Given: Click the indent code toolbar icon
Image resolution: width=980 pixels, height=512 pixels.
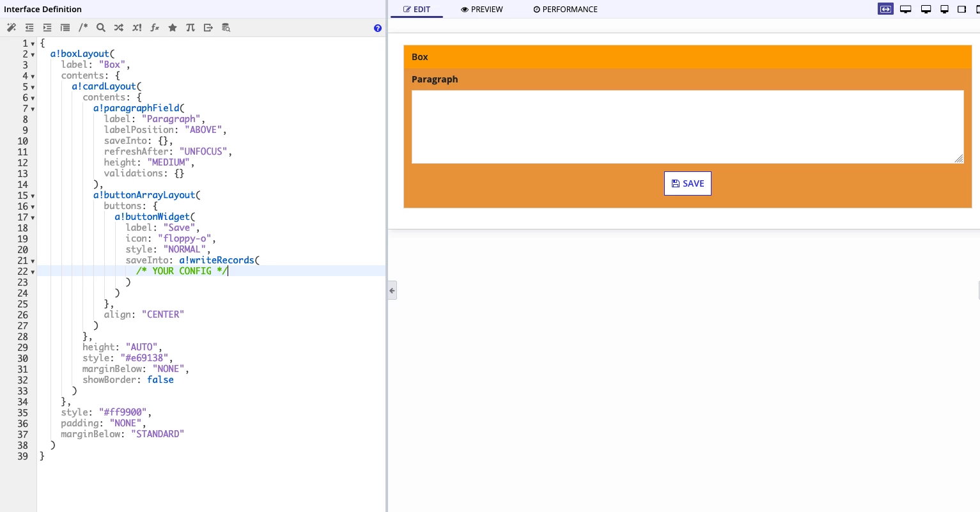Looking at the screenshot, I should tap(47, 27).
